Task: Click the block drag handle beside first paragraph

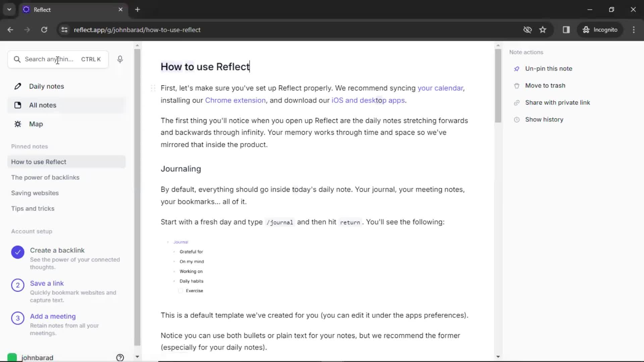Action: coord(153,88)
